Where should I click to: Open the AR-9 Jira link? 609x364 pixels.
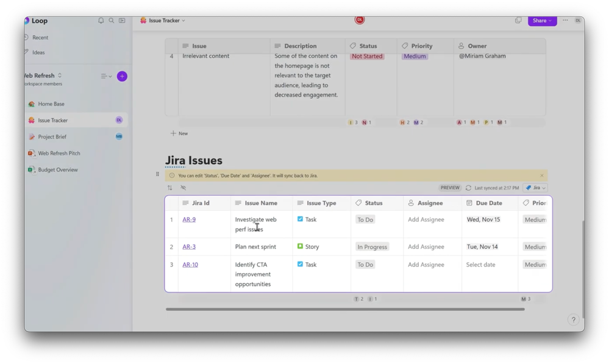coord(189,219)
